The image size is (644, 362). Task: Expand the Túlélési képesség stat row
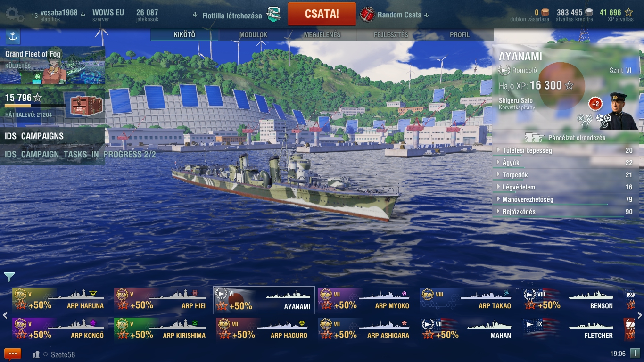[x=564, y=150]
